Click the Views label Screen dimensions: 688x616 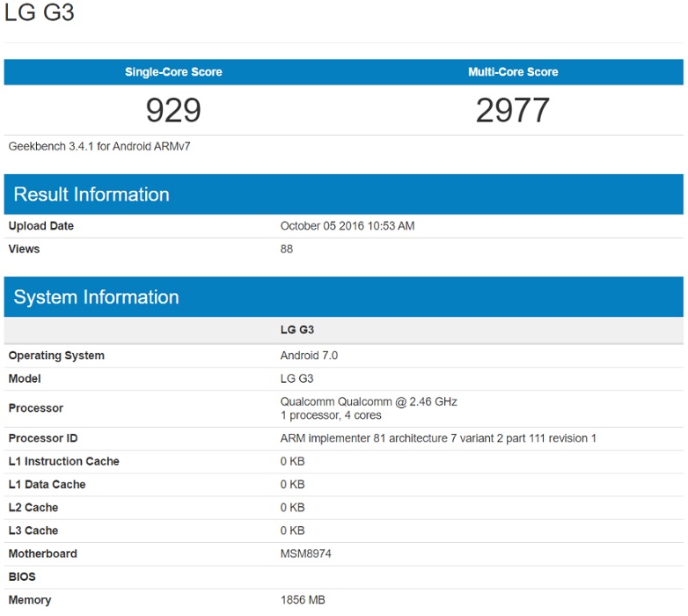(x=24, y=249)
